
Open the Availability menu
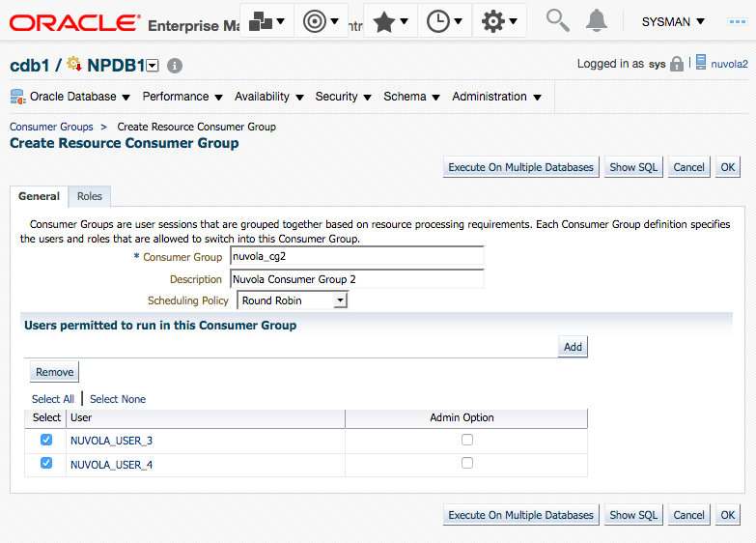point(269,97)
